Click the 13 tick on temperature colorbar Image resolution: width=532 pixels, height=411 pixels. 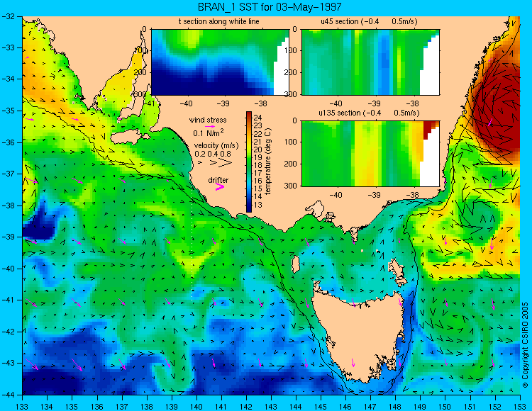tap(258, 205)
